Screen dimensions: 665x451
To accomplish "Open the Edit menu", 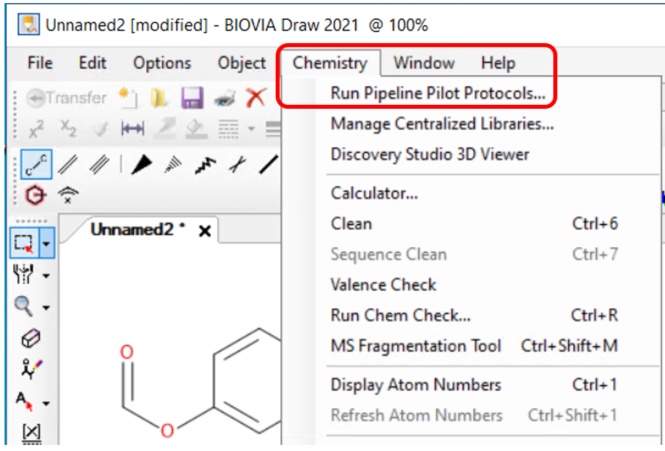I will (x=92, y=63).
